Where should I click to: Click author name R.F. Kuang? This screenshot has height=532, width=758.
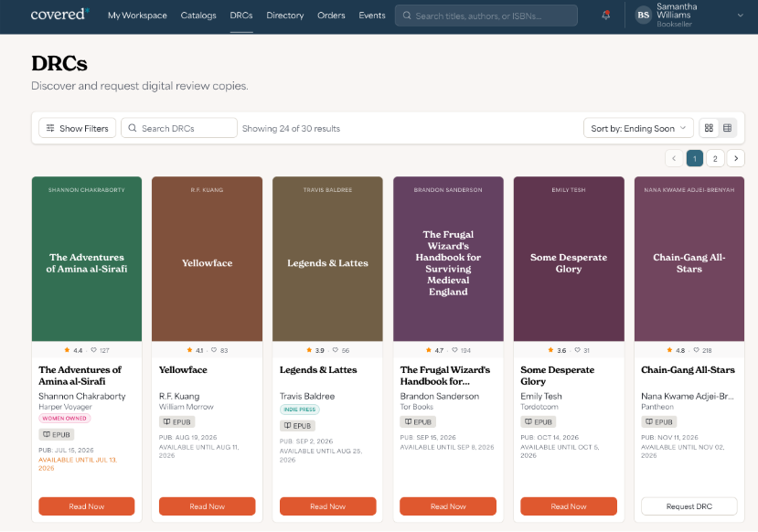point(179,396)
